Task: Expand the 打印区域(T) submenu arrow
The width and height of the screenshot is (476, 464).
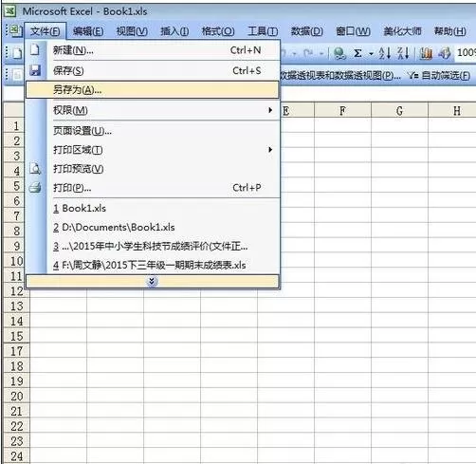Action: click(270, 149)
